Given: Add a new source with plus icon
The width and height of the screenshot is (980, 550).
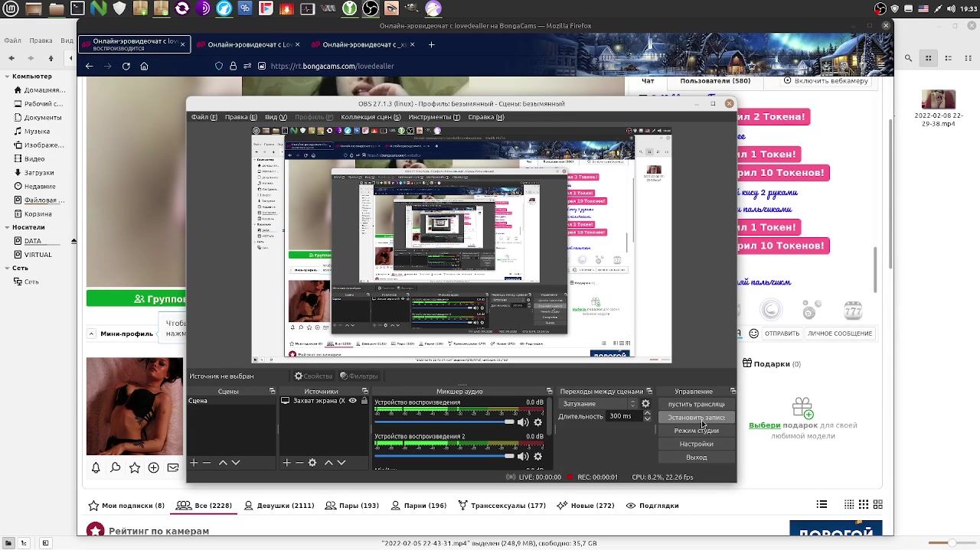Looking at the screenshot, I should (287, 463).
